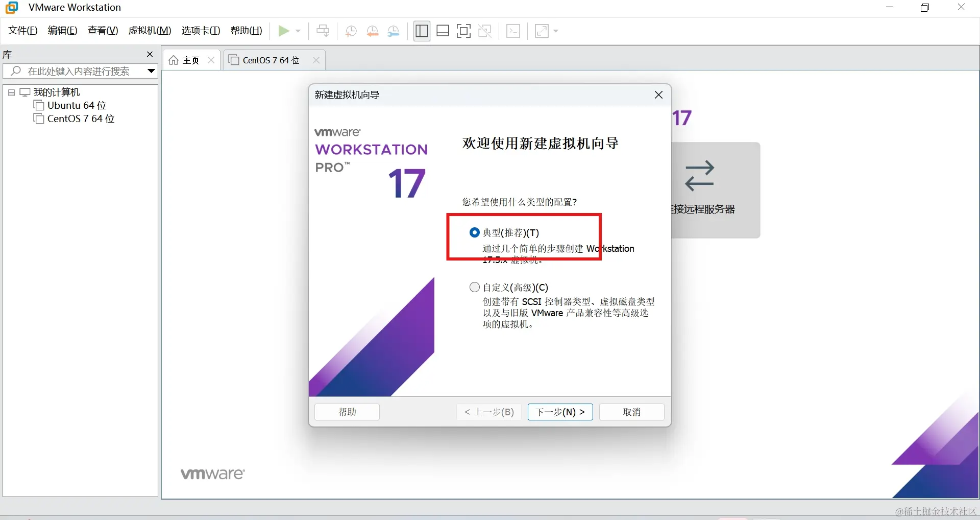Select the 自定义(高级)(C) radio option
The width and height of the screenshot is (980, 520).
click(x=475, y=287)
